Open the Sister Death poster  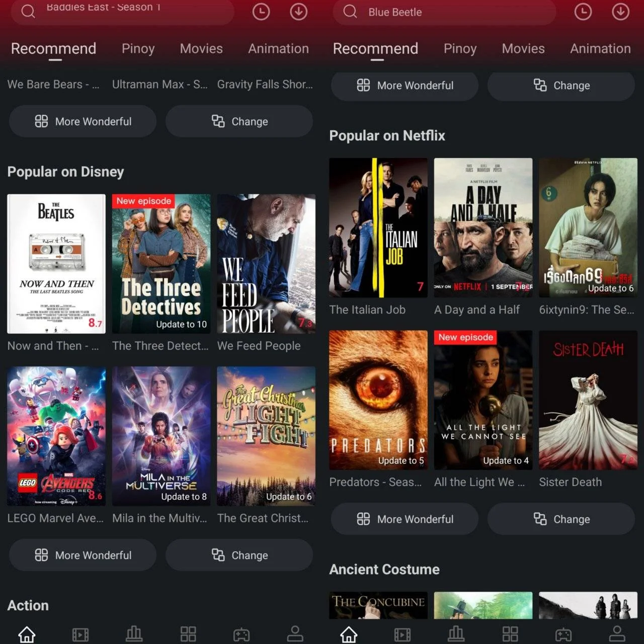(588, 400)
